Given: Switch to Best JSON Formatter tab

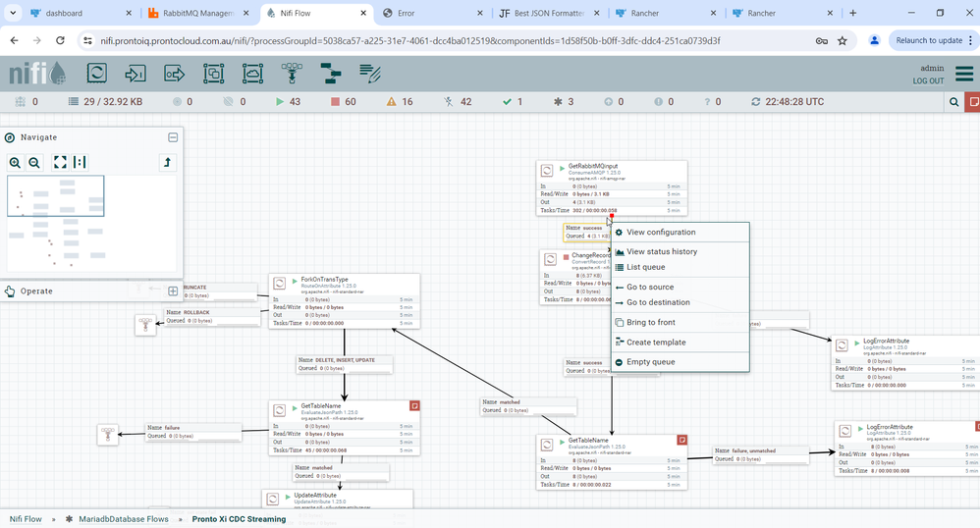Looking at the screenshot, I should [549, 13].
